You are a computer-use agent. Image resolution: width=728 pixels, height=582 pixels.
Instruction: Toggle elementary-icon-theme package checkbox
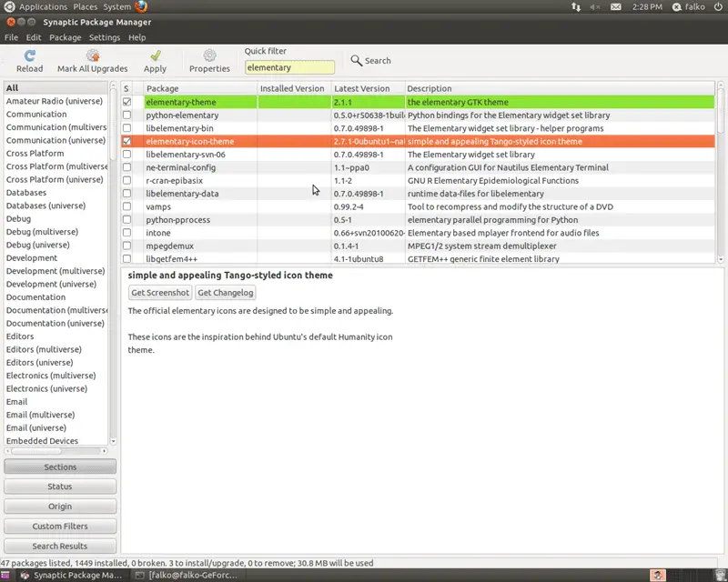[x=126, y=141]
